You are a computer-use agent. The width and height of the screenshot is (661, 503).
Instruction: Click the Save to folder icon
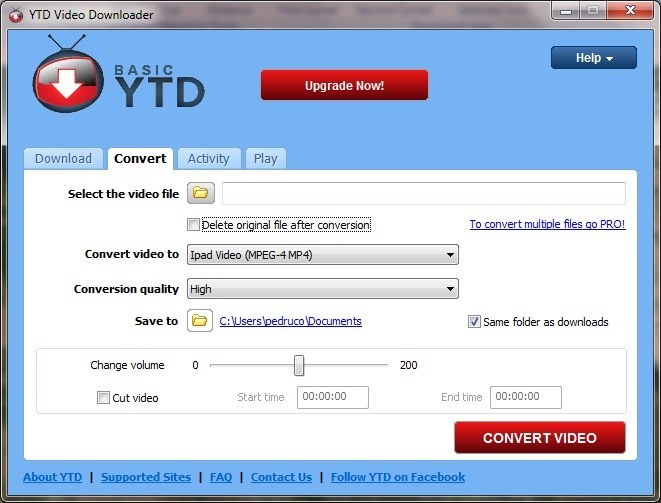click(x=201, y=321)
